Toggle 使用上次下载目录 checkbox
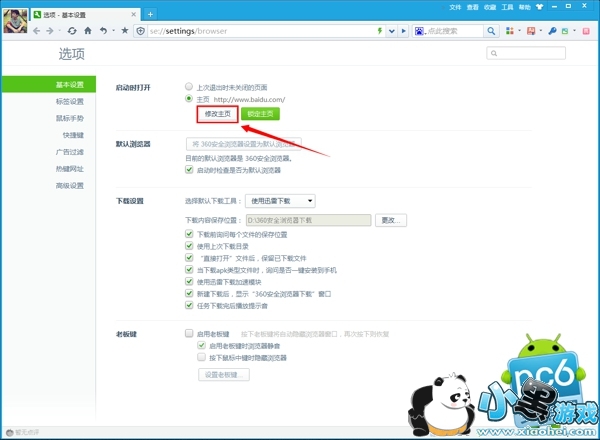 189,246
